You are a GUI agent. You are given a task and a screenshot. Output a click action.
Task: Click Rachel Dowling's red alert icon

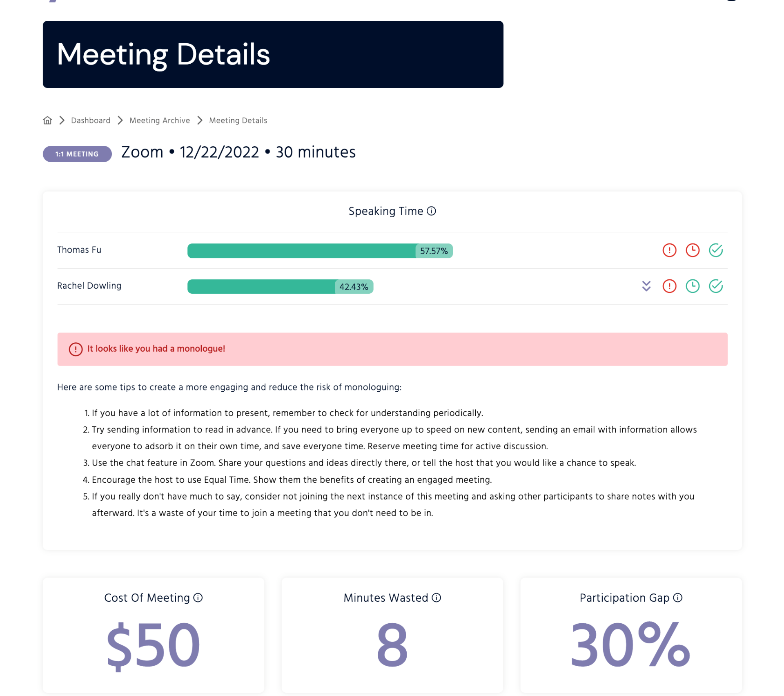pos(669,286)
